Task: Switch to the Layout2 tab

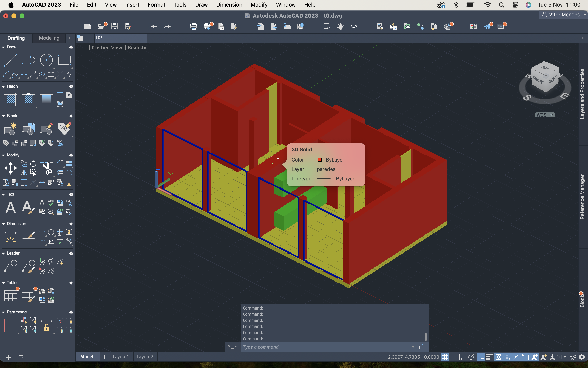Action: (x=145, y=357)
